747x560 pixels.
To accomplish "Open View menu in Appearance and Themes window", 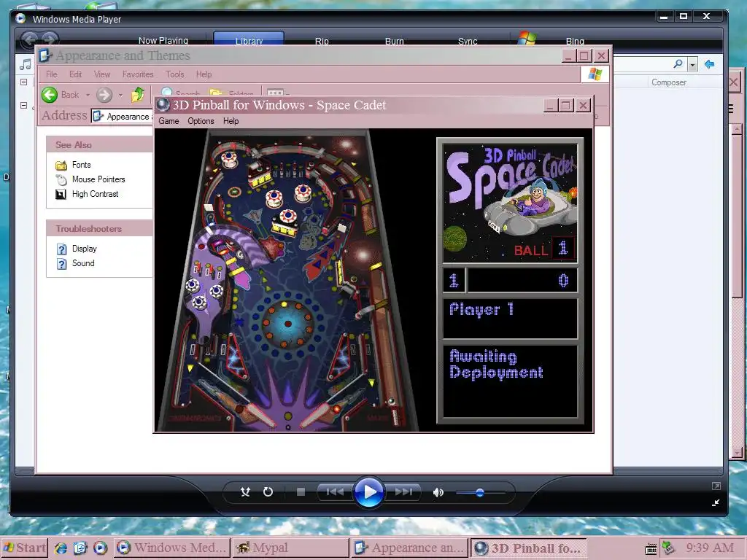I will pyautogui.click(x=102, y=74).
